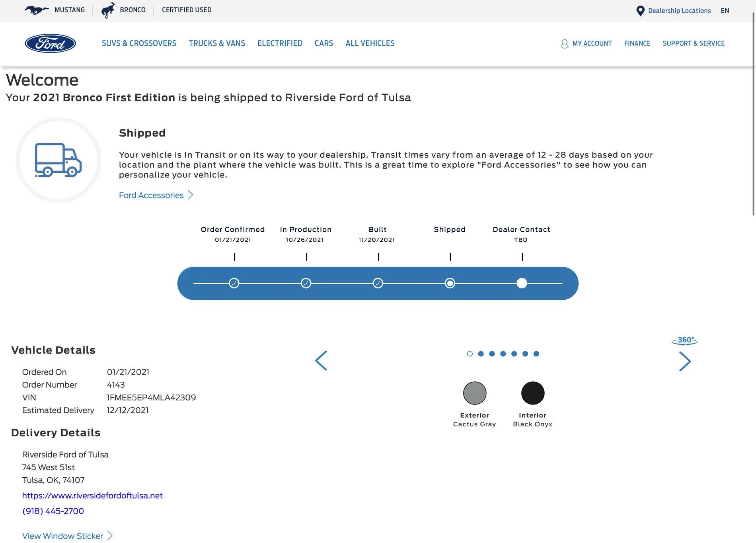This screenshot has height=543, width=756.
Task: Click the Welcome heading
Action: tap(42, 80)
